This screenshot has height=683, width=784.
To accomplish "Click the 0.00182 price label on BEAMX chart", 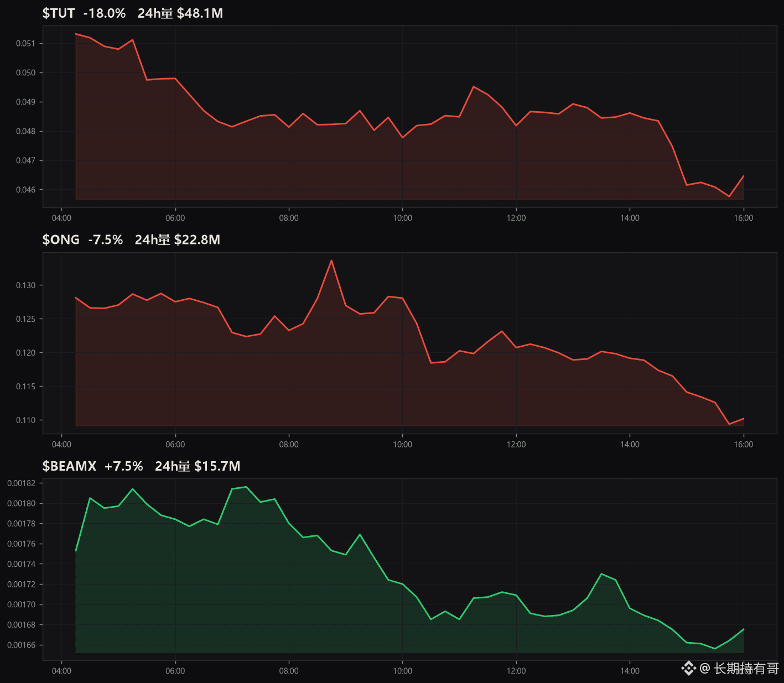I will pos(21,483).
